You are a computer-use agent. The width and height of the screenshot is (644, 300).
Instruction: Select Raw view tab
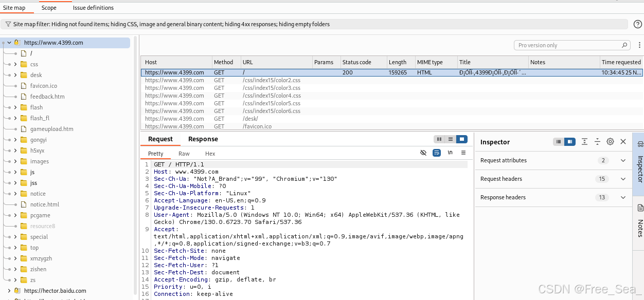tap(184, 154)
